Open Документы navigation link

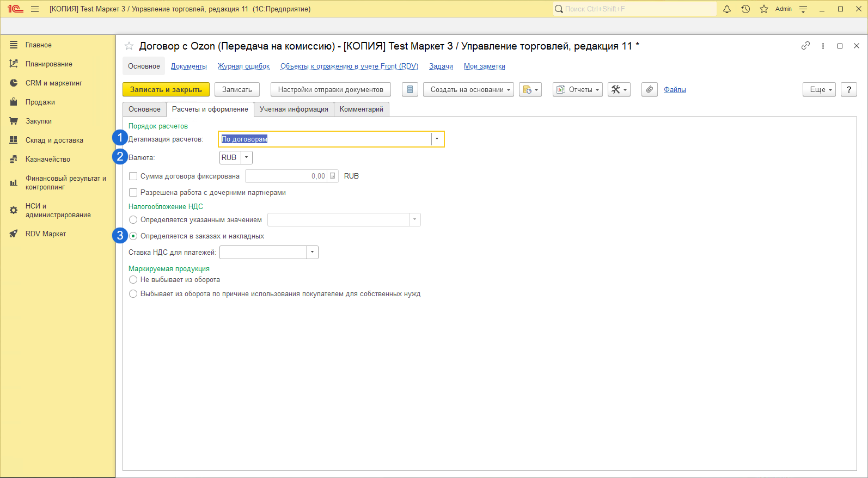[189, 66]
